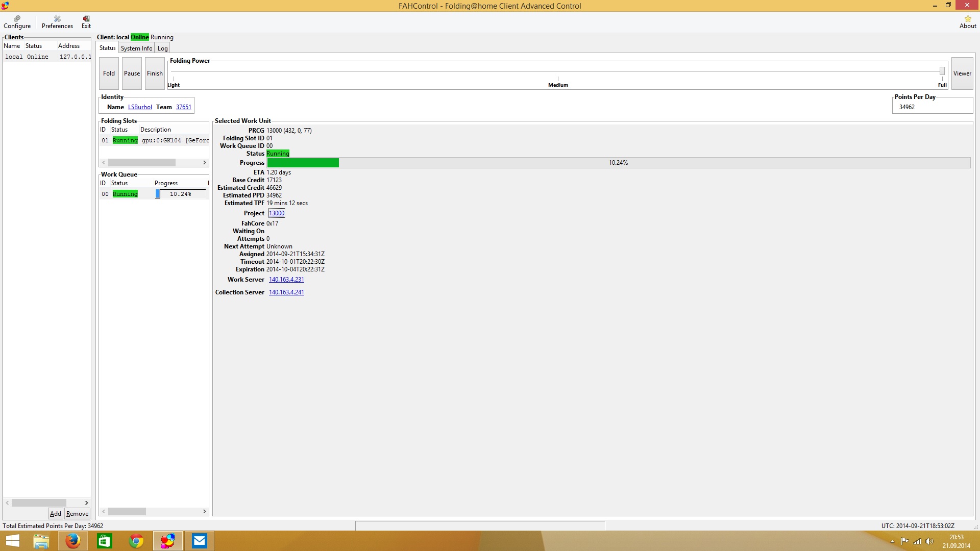Open the Action Center flag icon
This screenshot has height=551, width=980.
[904, 541]
